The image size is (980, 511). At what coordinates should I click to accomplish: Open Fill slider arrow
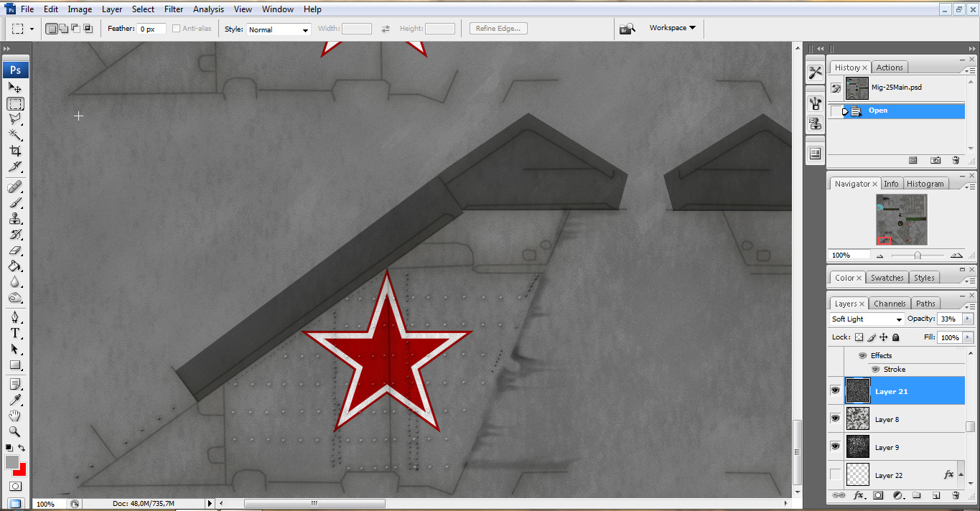tap(968, 337)
